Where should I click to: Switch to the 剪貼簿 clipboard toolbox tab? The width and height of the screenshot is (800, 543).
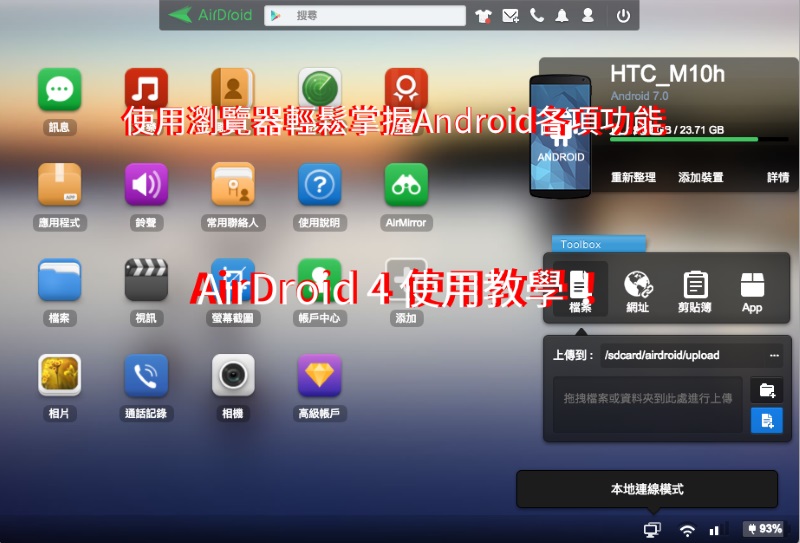point(695,290)
